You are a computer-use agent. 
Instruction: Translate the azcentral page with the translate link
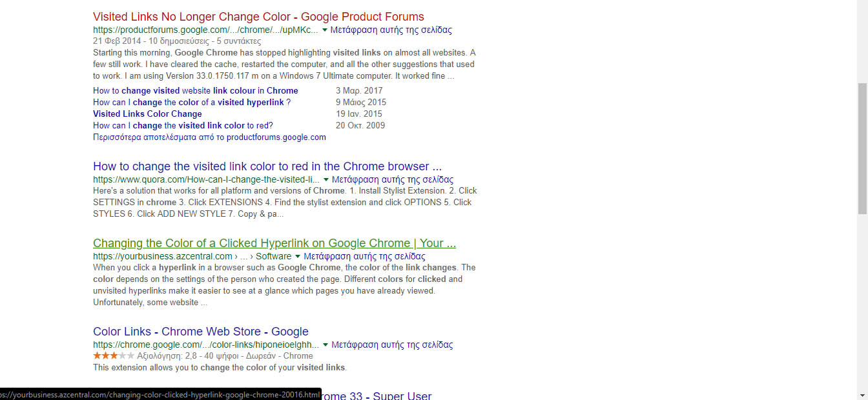[364, 256]
